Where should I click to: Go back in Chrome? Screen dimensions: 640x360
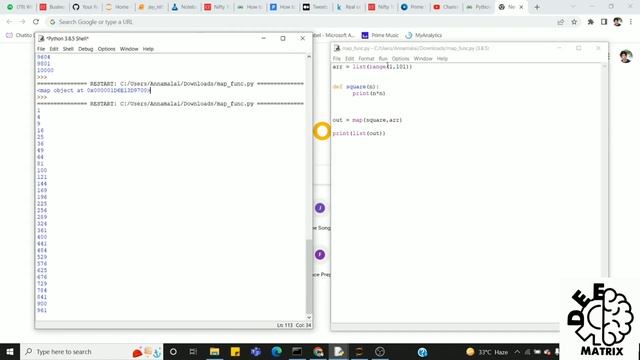tap(9, 22)
